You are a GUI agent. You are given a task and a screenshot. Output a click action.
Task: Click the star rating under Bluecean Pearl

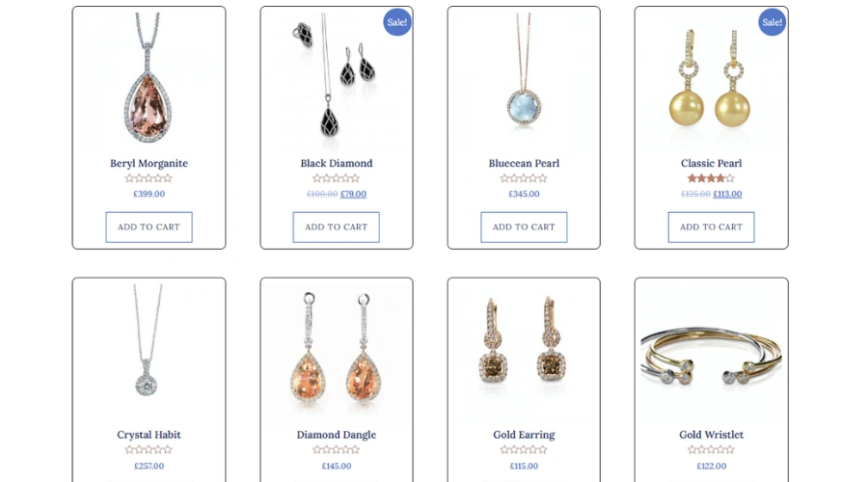[524, 178]
